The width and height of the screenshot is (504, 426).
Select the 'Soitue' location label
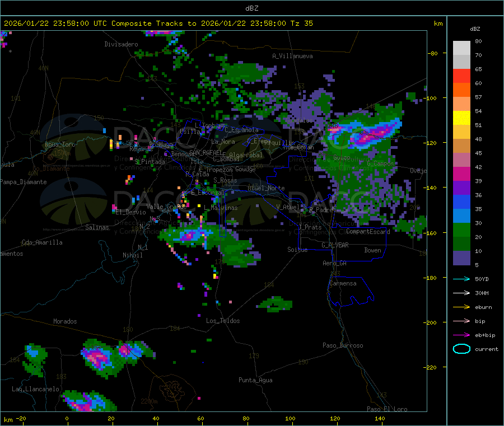pyautogui.click(x=297, y=250)
